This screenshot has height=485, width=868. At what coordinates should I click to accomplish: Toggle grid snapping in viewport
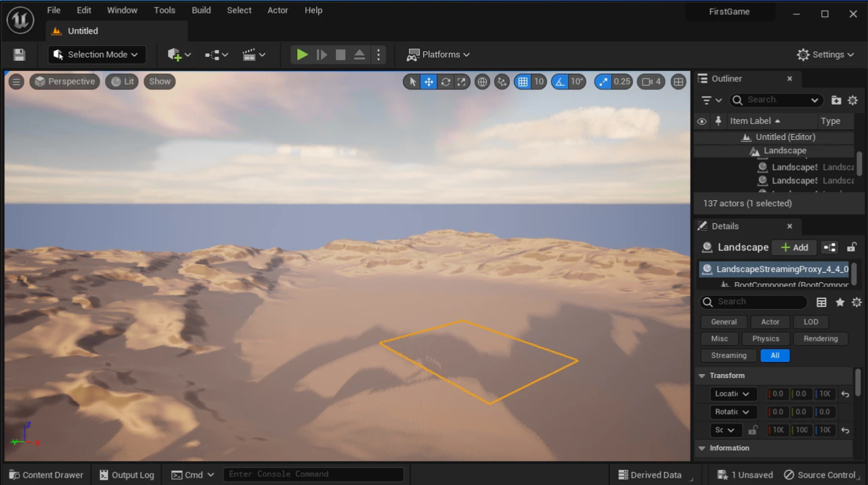tap(522, 82)
